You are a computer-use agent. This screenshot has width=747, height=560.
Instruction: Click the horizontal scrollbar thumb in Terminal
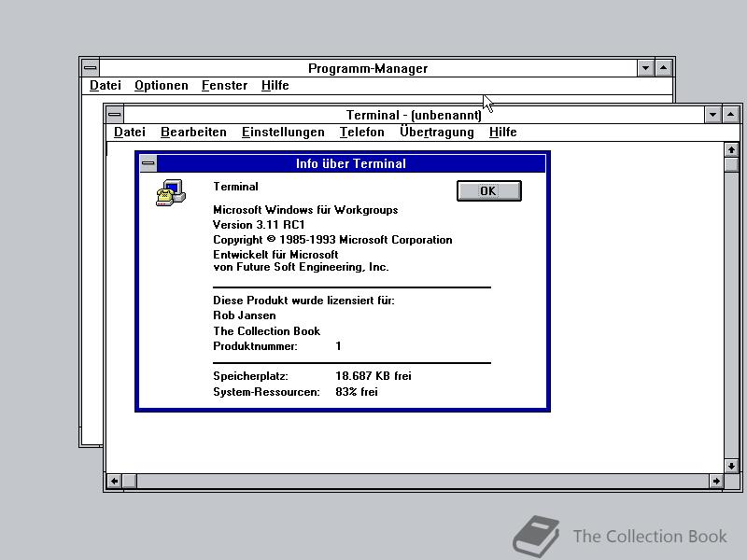pos(130,481)
